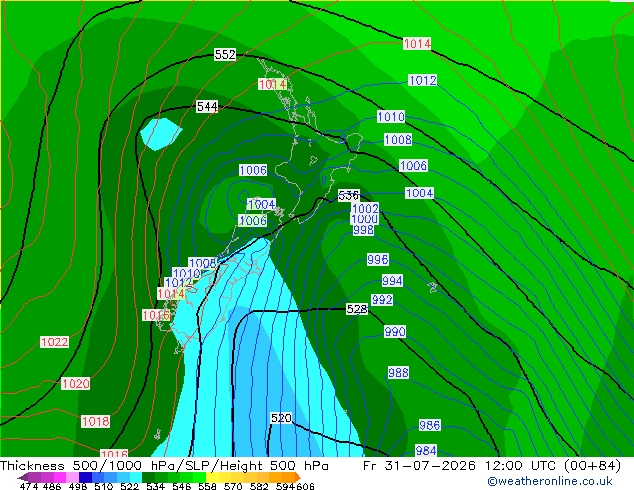This screenshot has width=634, height=490.
Task: Select the 1000 isobar label
Action: pos(364,219)
